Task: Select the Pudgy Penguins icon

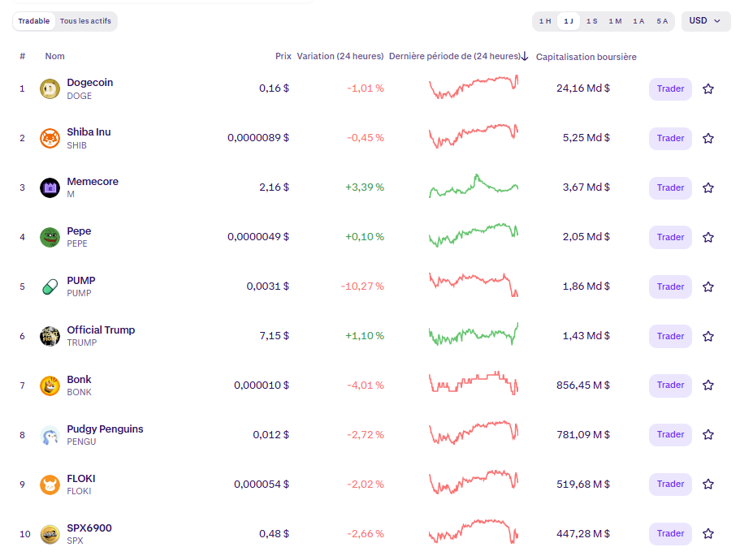Action: (50, 434)
